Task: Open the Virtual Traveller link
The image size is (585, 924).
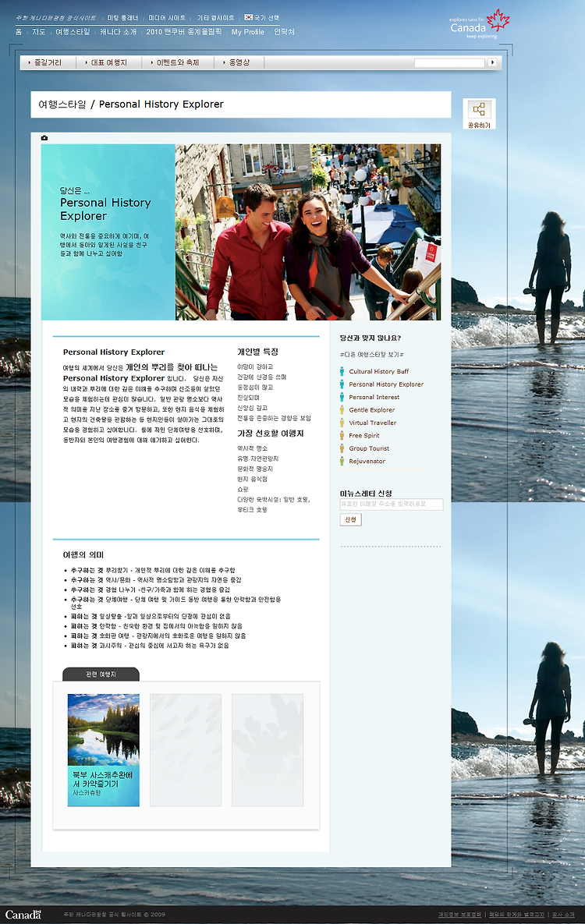Action: (x=372, y=423)
